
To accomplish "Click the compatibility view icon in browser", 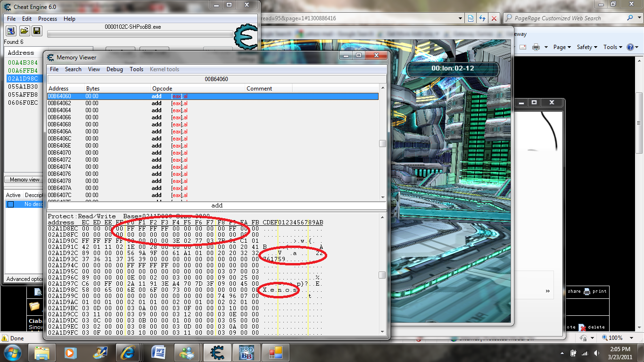I will [471, 18].
